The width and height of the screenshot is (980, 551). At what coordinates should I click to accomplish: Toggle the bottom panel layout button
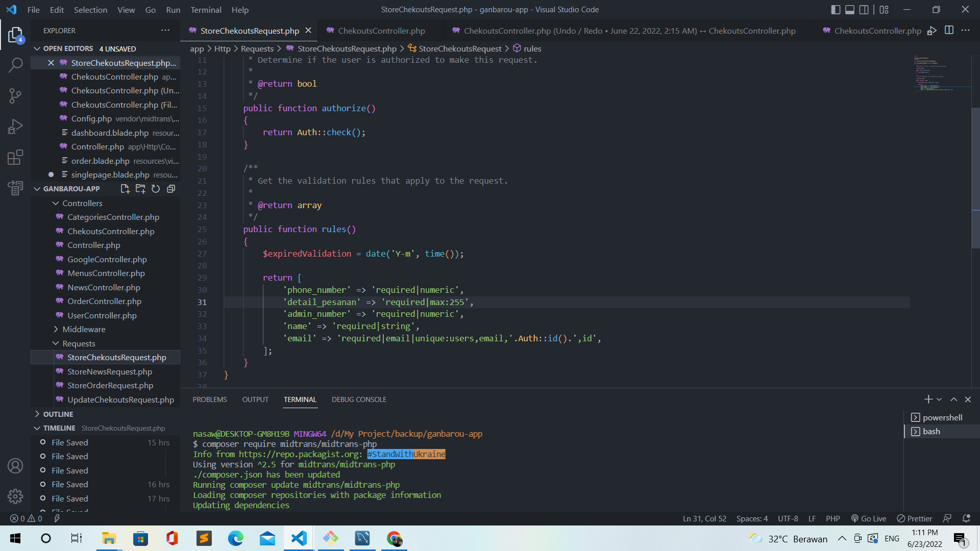click(850, 10)
